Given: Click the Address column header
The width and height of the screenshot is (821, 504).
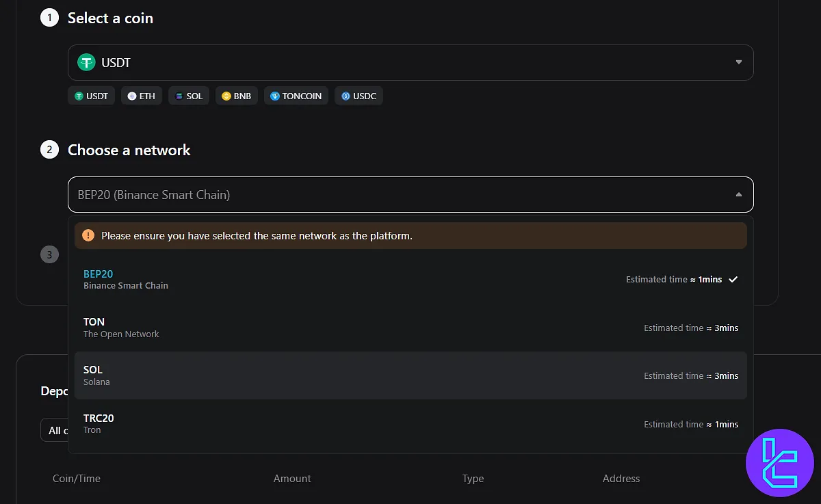Looking at the screenshot, I should point(621,479).
